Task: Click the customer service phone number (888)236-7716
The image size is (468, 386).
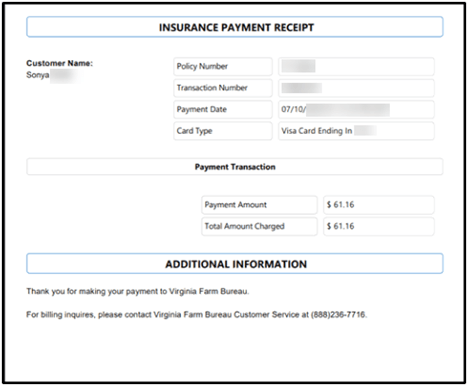Action: point(339,314)
